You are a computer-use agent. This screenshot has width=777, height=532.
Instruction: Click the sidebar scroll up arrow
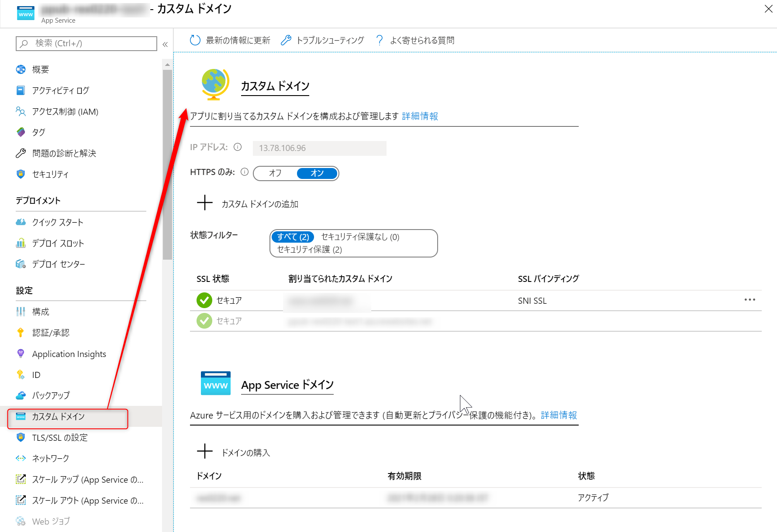click(x=167, y=65)
